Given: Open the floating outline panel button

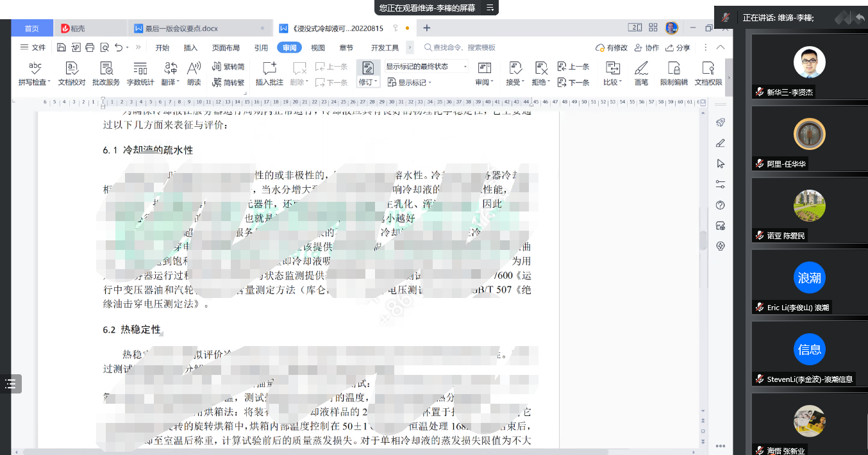Looking at the screenshot, I should coord(11,384).
